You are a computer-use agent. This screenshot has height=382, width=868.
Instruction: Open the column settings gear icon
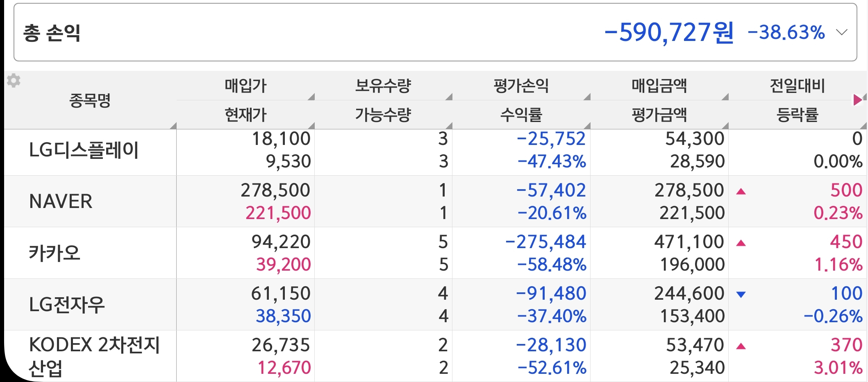pos(14,81)
